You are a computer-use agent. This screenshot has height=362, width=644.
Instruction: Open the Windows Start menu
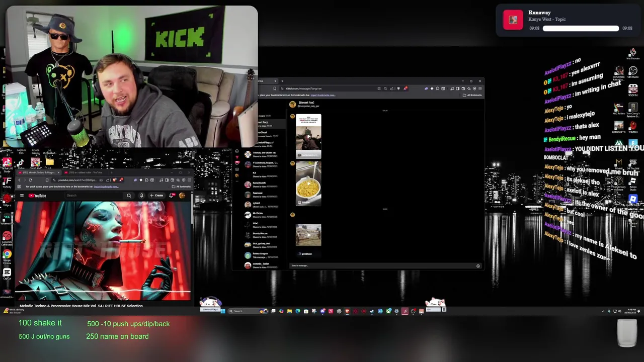(x=222, y=311)
